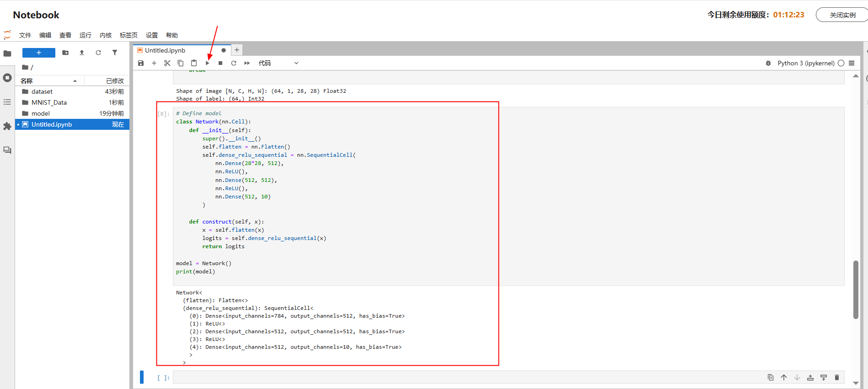The image size is (868, 389).
Task: Open the chat panel icon in sidebar
Action: pos(7,150)
